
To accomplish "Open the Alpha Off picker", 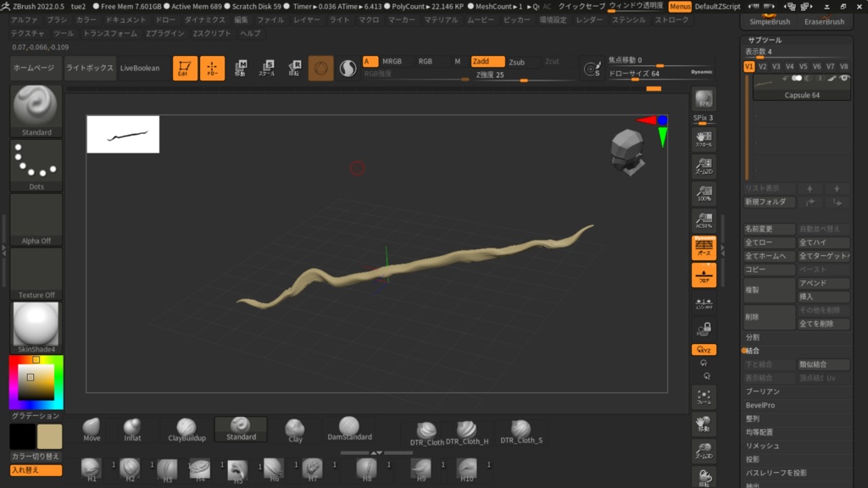I will coord(36,219).
